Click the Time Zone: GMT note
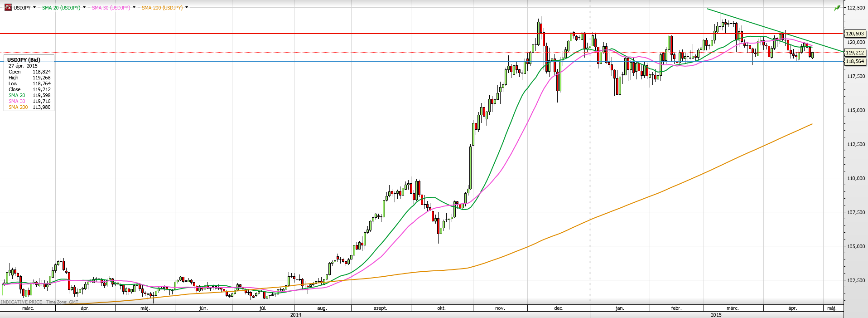 point(62,302)
